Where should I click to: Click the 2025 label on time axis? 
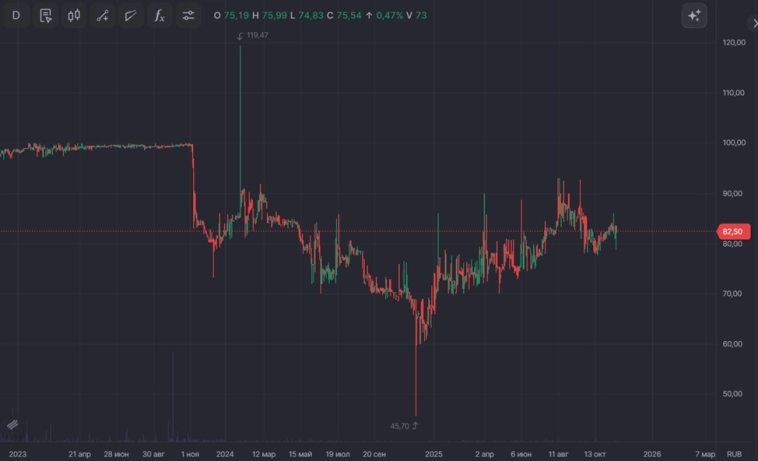point(434,454)
